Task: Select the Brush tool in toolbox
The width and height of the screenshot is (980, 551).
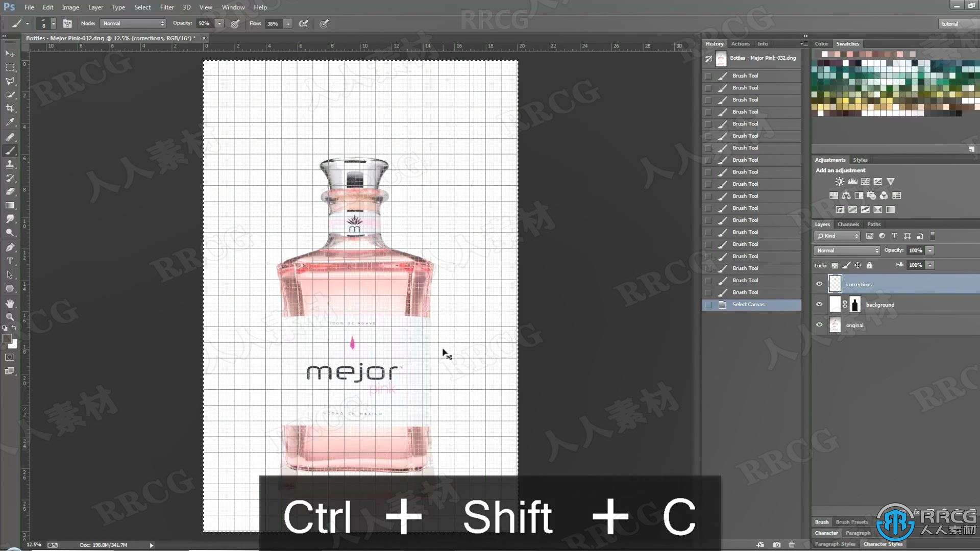Action: click(x=10, y=151)
